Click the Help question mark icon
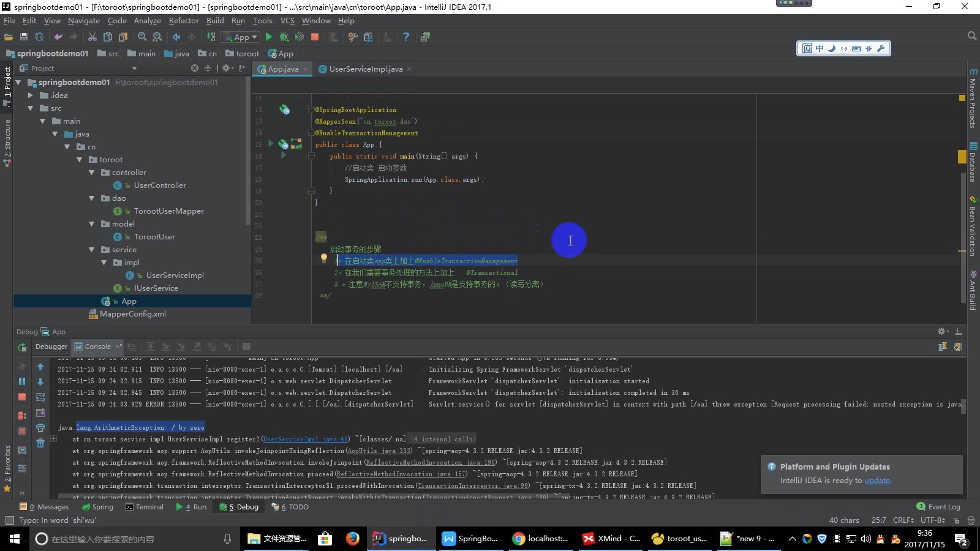980x551 pixels. (x=405, y=37)
